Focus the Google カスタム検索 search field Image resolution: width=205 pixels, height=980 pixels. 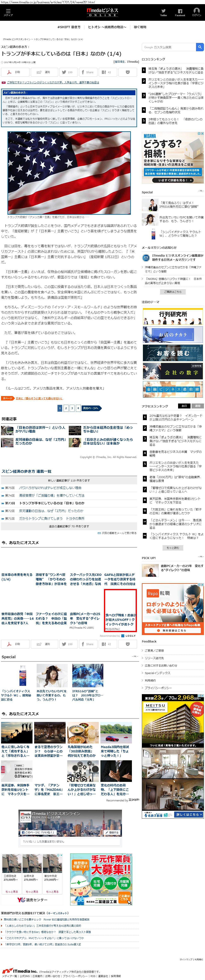(169, 47)
